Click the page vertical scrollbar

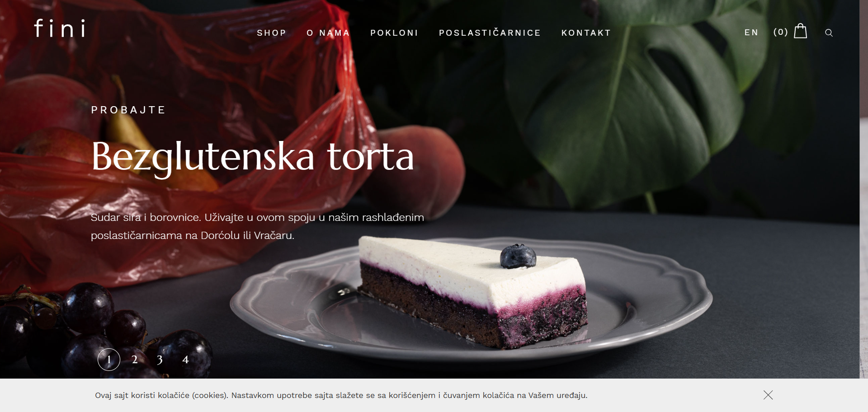863,189
